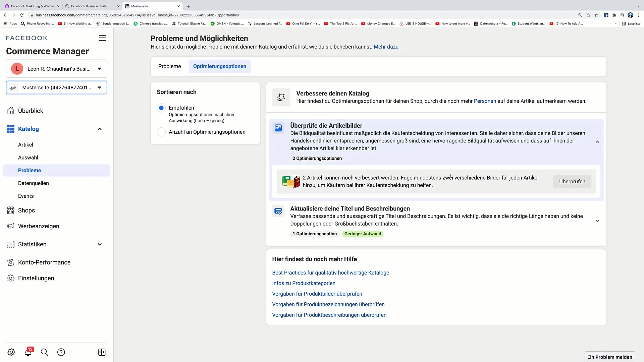
Task: Click the hamburger menu icon top-left
Action: (x=103, y=38)
